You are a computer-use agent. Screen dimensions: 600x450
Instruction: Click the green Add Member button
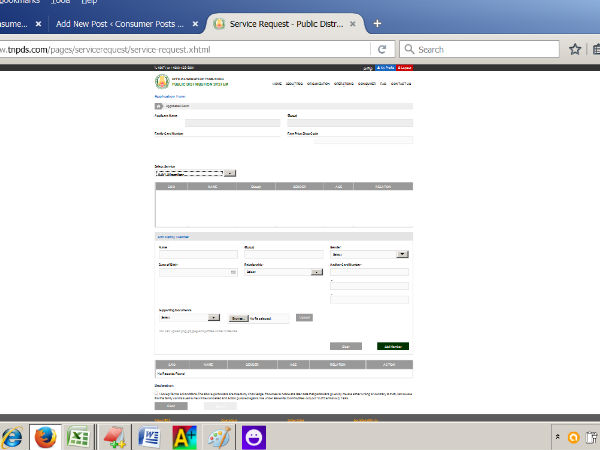393,346
